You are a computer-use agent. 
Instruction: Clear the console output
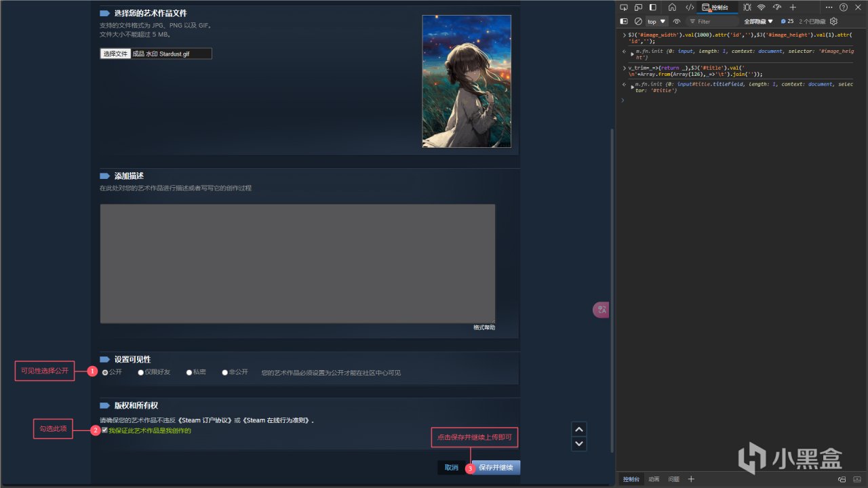(x=638, y=21)
